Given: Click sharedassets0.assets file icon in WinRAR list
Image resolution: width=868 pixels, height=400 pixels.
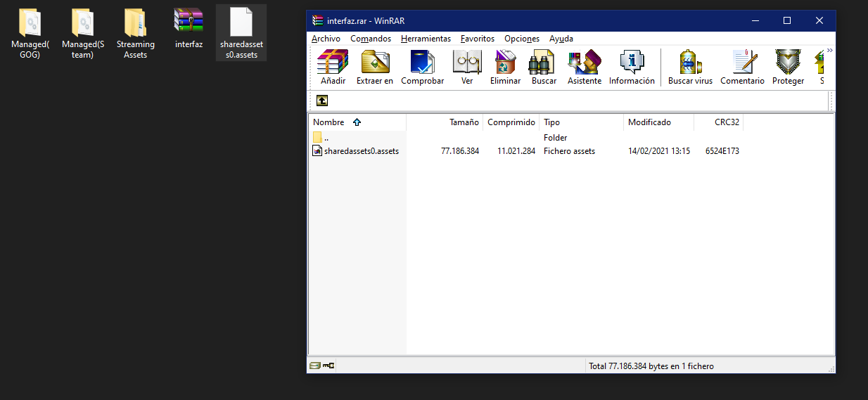Looking at the screenshot, I should pyautogui.click(x=318, y=150).
